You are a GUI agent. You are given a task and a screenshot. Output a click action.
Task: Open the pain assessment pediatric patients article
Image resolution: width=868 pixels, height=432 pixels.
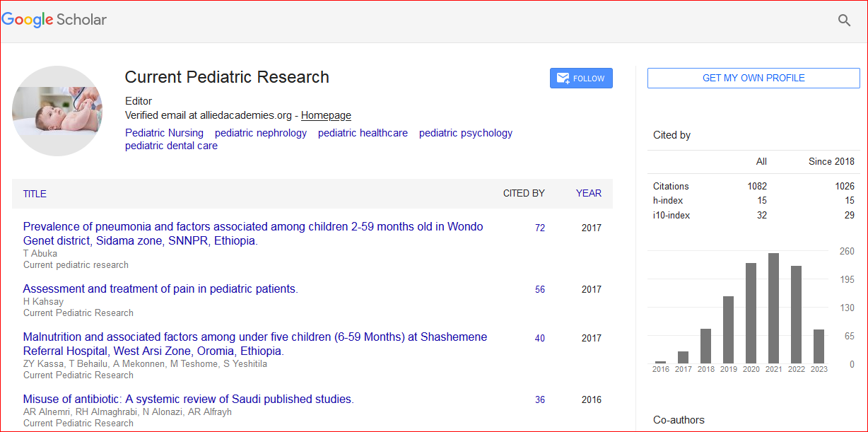(160, 288)
